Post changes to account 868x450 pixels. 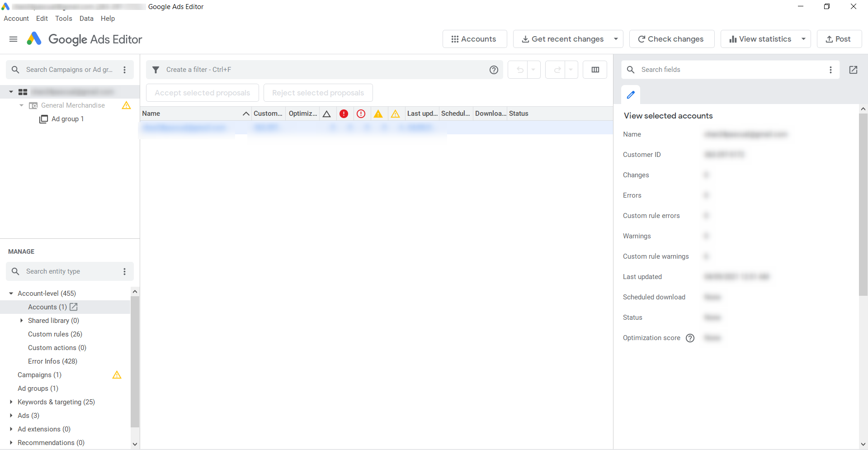(x=839, y=39)
